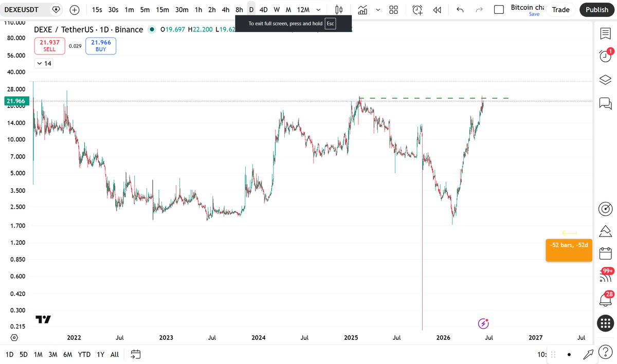Open the alerts panel with badge 1
Screen dimensions: 617x364
click(x=605, y=56)
